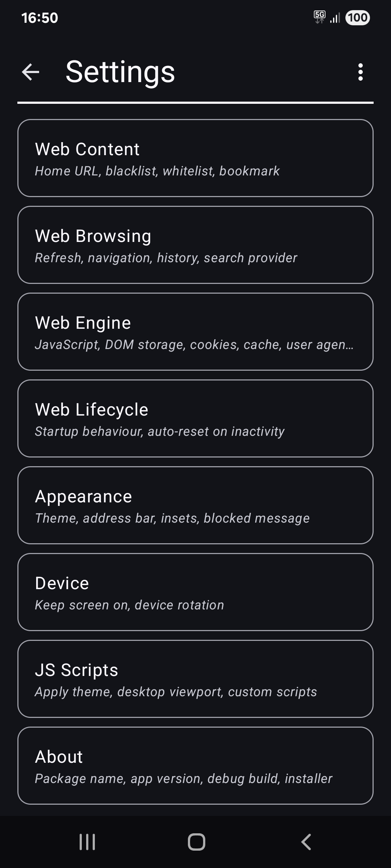The height and width of the screenshot is (868, 391).
Task: Tap the Android home button
Action: 197,842
